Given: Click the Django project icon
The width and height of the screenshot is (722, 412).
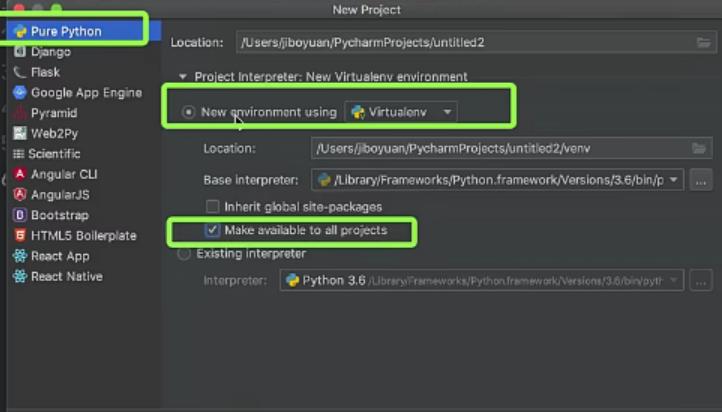Looking at the screenshot, I should [20, 52].
